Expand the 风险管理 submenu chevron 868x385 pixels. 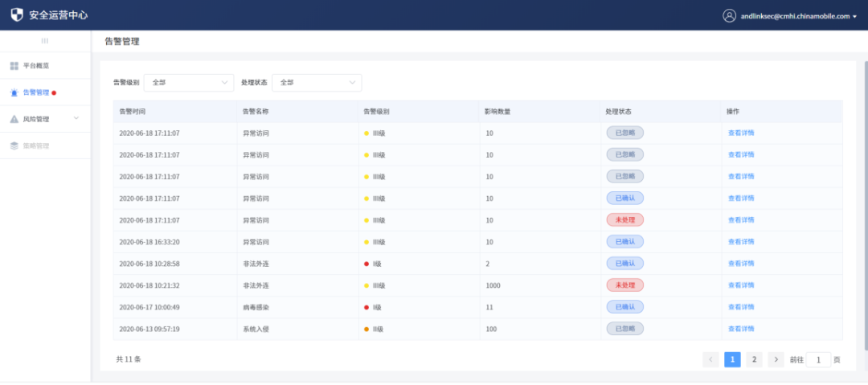(x=76, y=119)
